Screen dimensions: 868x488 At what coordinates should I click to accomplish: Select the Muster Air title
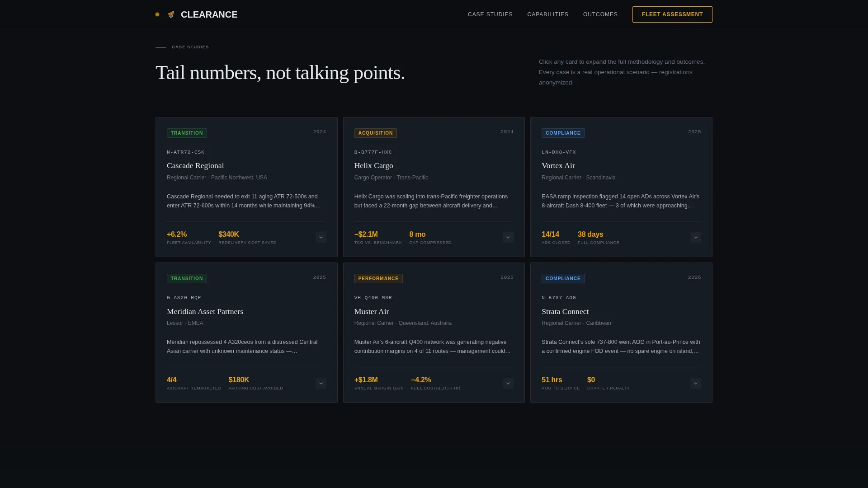point(372,311)
